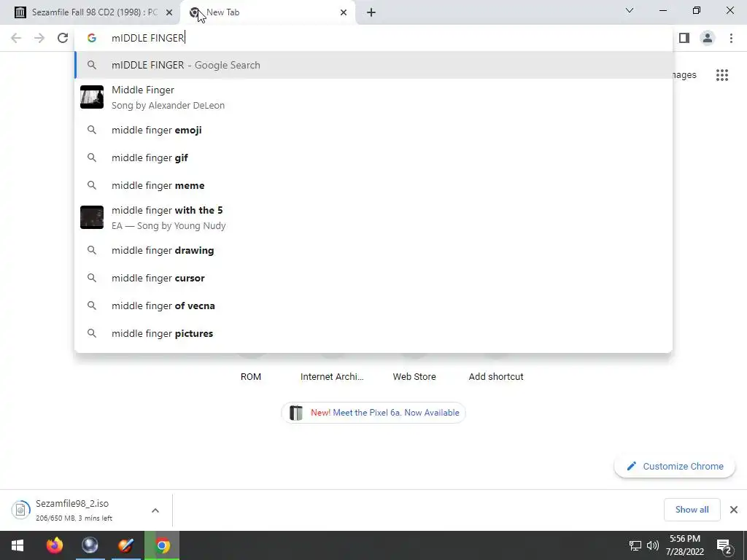Open the ROM shortcut
Viewport: 747px width, 560px height.
pyautogui.click(x=251, y=376)
